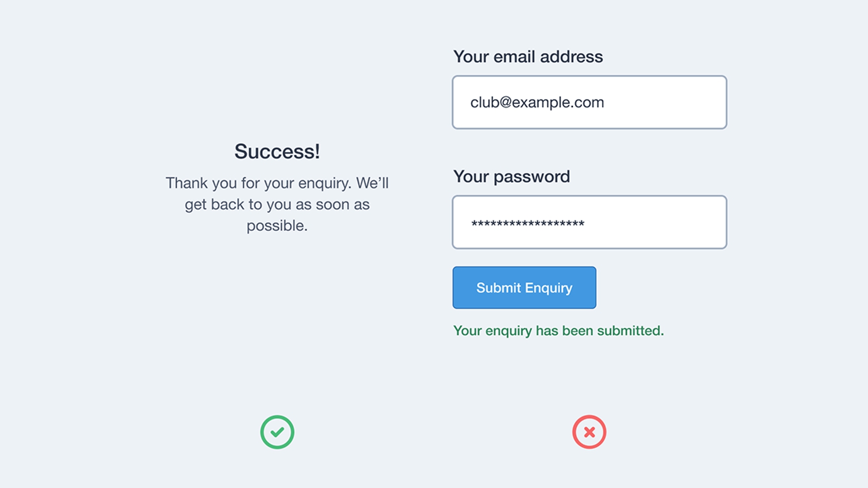Click the masked asterisks in the password box
This screenshot has height=488, width=868.
[x=527, y=224]
